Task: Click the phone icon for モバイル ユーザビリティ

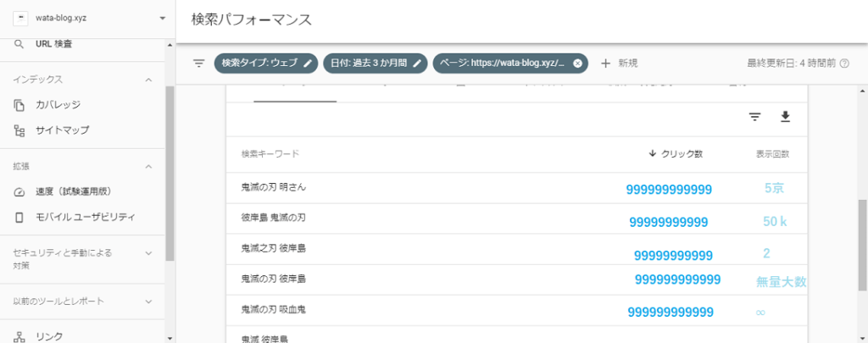Action: pyautogui.click(x=19, y=218)
